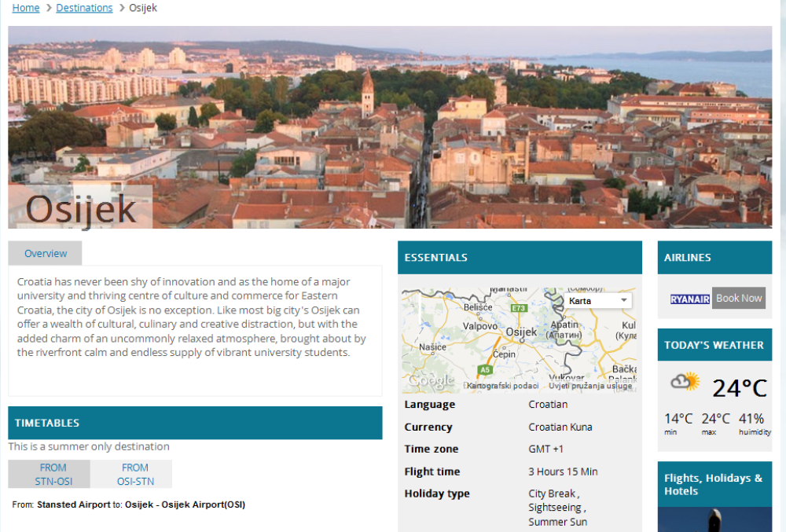
Task: Click the Osijek panoramic banner photo
Action: [x=390, y=127]
